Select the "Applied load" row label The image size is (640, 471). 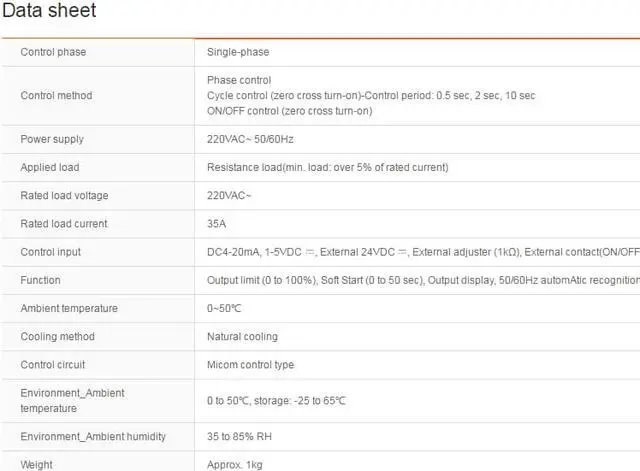coord(50,167)
